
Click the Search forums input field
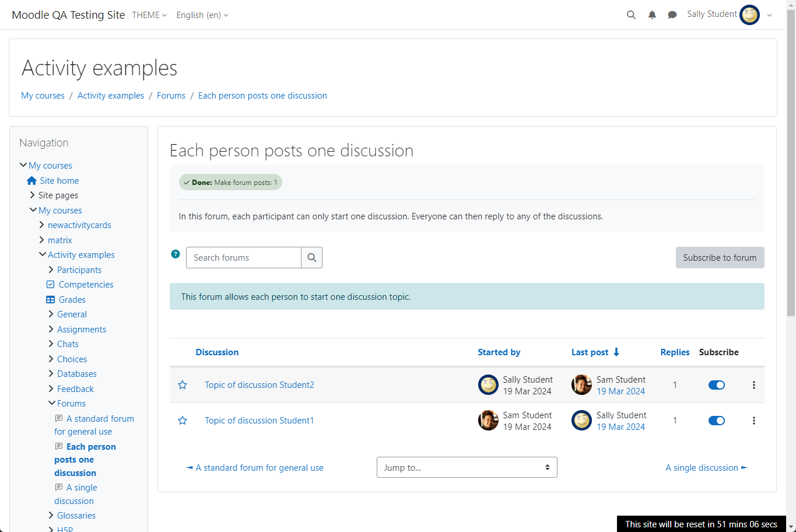[244, 258]
